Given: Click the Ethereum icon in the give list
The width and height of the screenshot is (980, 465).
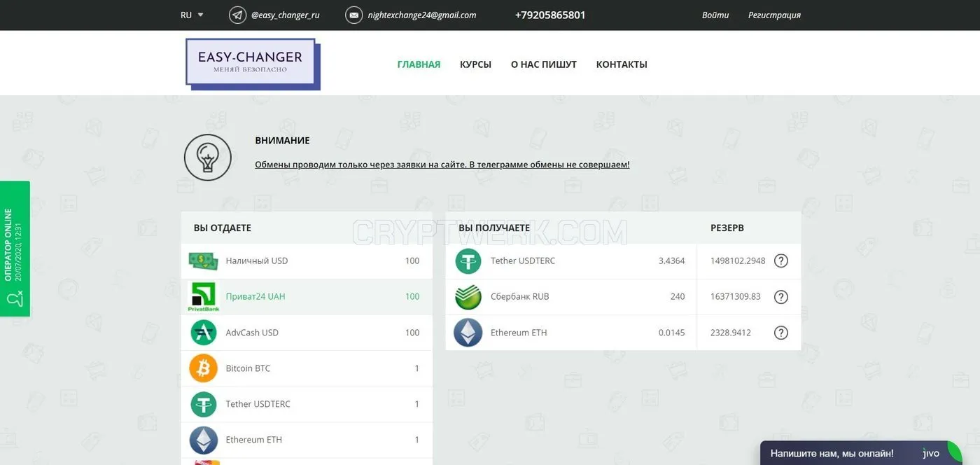Looking at the screenshot, I should click(204, 440).
